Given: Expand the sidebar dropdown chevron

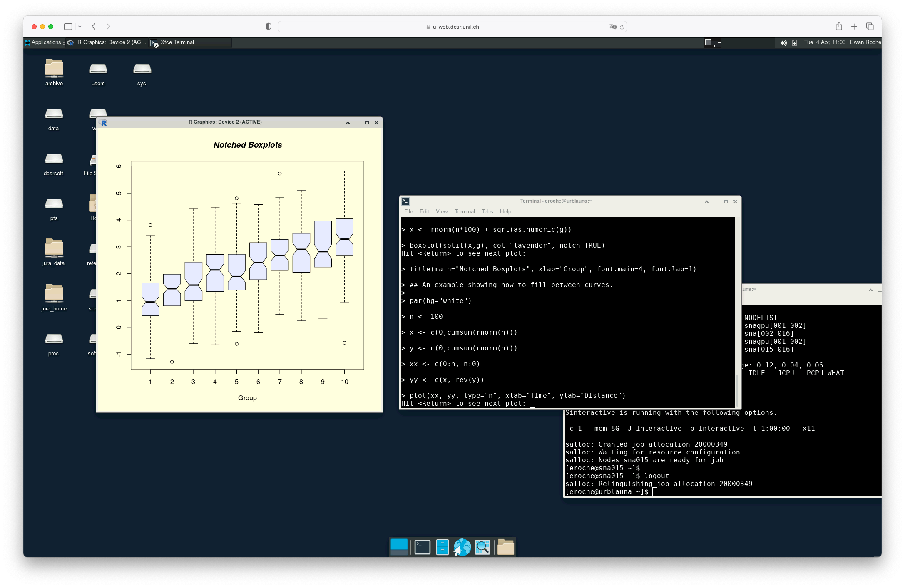Looking at the screenshot, I should (x=80, y=27).
